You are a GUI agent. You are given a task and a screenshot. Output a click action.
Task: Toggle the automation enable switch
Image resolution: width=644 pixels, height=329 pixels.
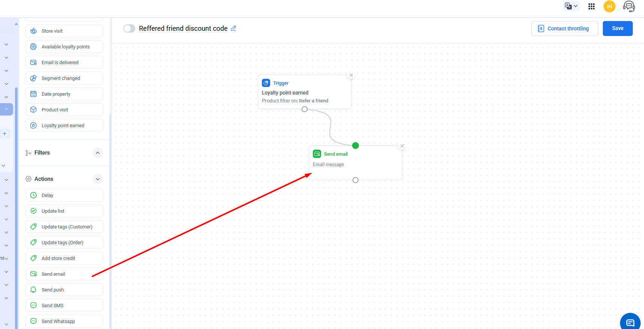(129, 29)
